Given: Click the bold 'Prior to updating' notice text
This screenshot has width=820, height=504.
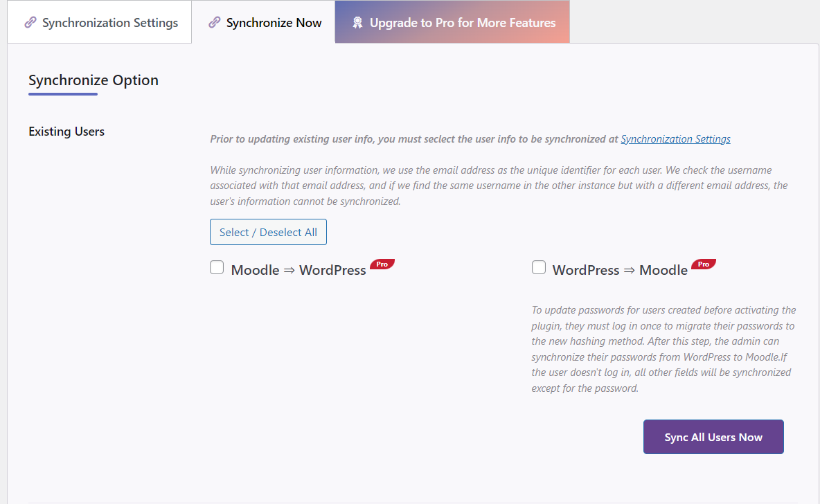Looking at the screenshot, I should [x=414, y=139].
